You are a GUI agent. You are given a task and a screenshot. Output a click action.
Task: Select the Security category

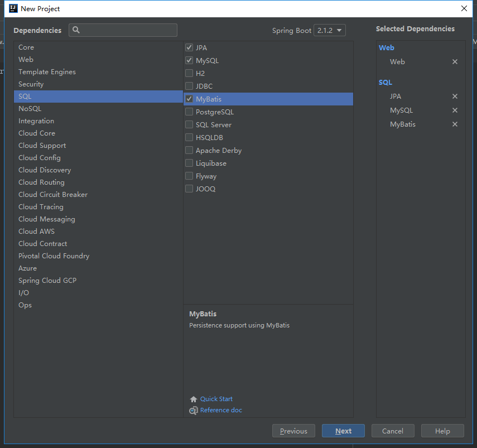pyautogui.click(x=98, y=84)
